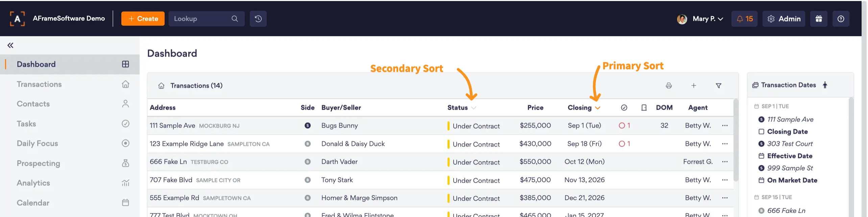This screenshot has width=868, height=217.
Task: Click the Lookup search field
Action: 206,19
